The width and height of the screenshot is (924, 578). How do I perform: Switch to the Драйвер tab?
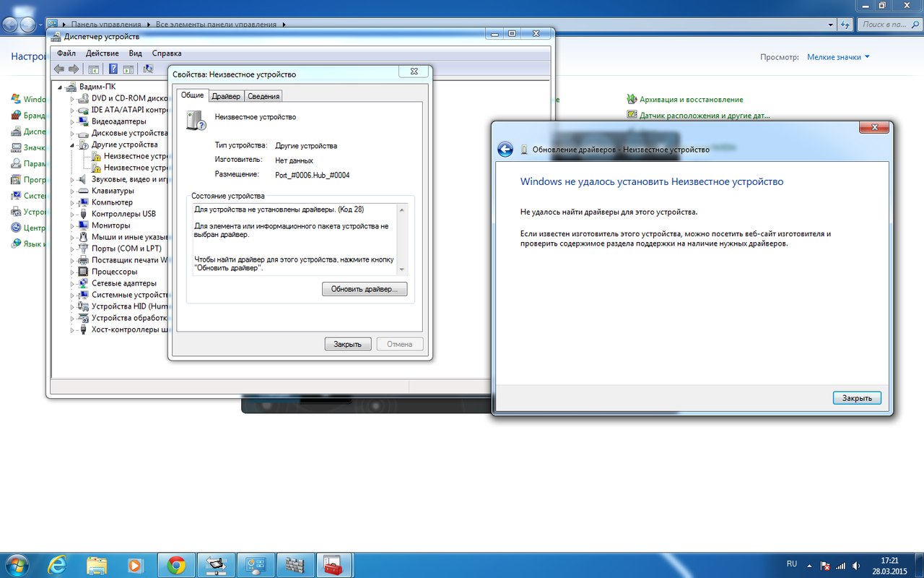(226, 96)
